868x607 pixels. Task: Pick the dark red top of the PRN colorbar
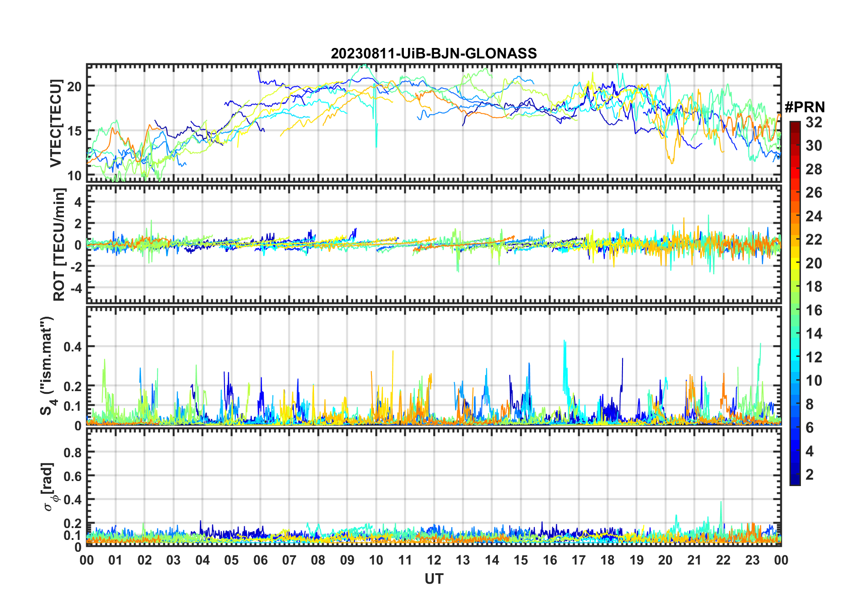coord(795,125)
